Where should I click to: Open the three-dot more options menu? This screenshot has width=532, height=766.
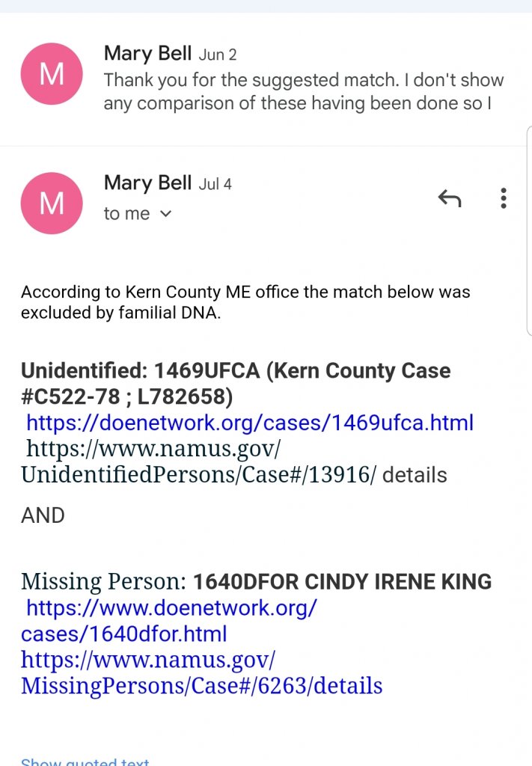(x=504, y=198)
